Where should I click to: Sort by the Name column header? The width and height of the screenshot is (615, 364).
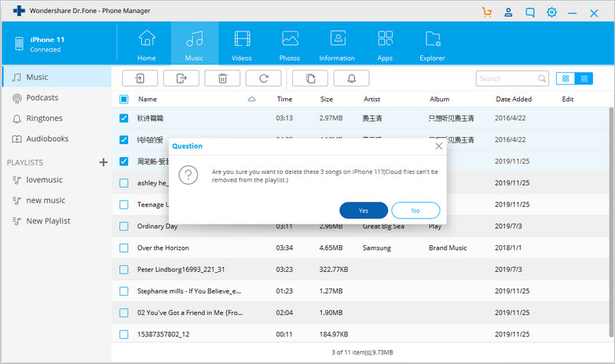pyautogui.click(x=147, y=99)
